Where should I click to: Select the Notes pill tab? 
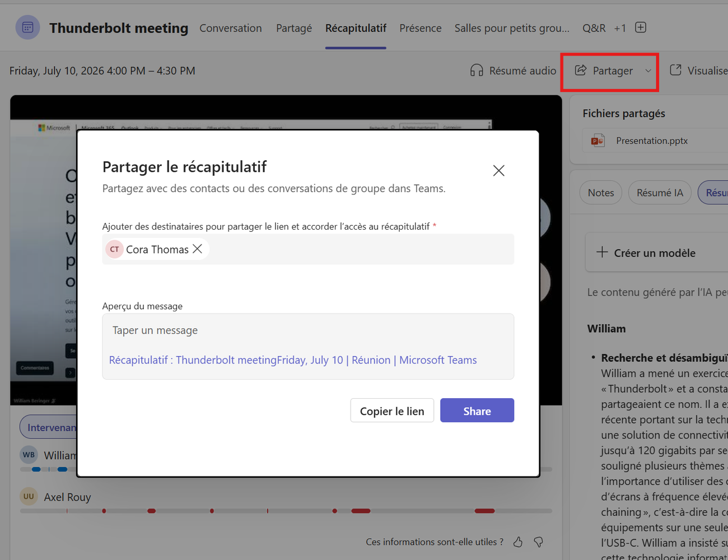[601, 193]
